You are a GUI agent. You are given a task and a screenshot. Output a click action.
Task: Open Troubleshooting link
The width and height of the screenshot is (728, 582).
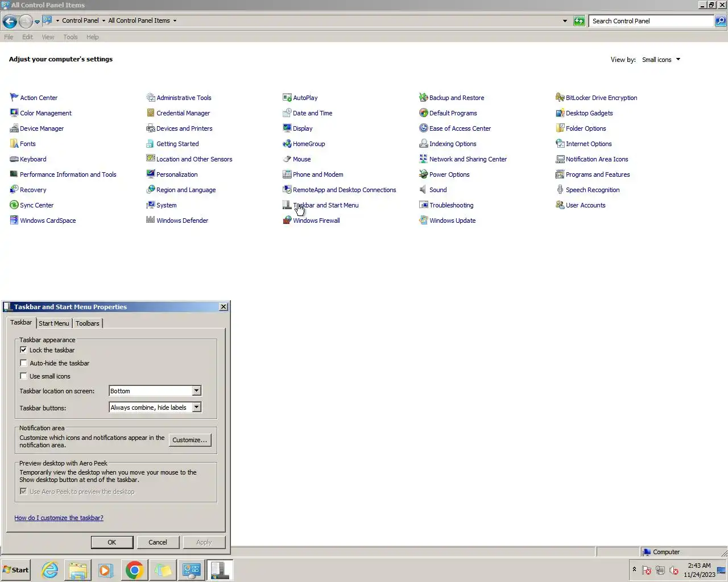[x=451, y=205]
